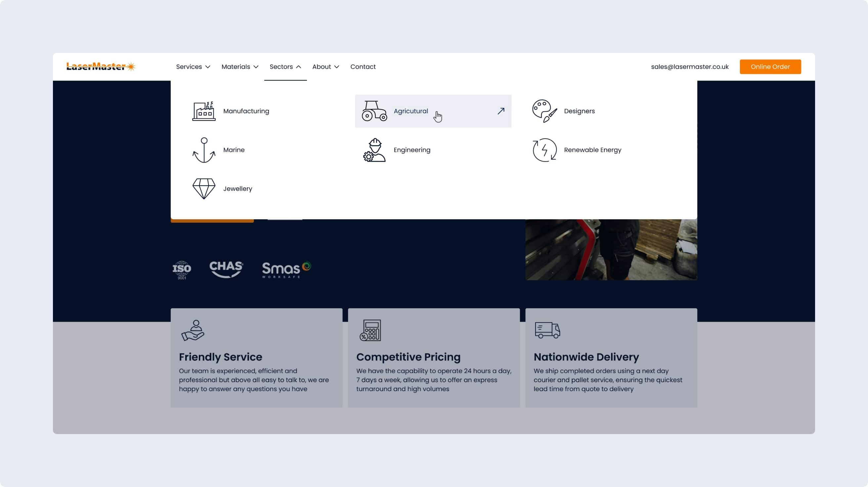
Task: Click the Engineering worker icon
Action: pos(374,150)
